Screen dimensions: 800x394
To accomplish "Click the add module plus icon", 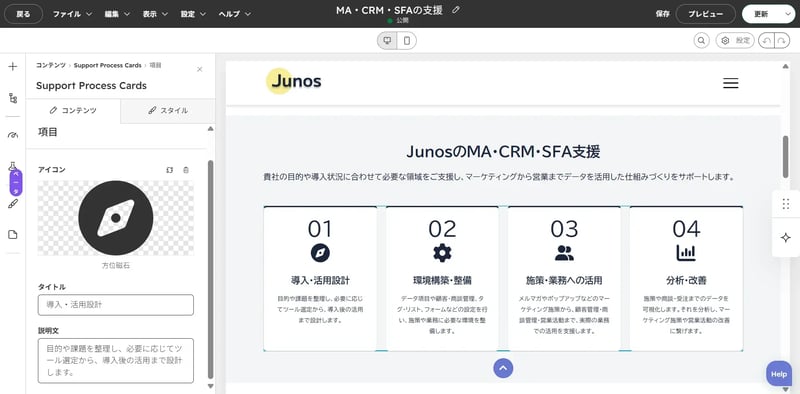I will pos(13,66).
